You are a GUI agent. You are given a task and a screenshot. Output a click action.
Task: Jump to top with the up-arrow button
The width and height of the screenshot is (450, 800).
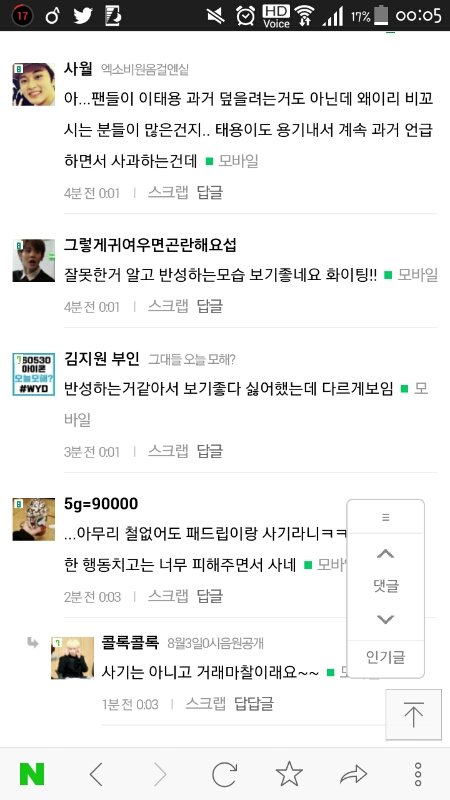click(413, 714)
